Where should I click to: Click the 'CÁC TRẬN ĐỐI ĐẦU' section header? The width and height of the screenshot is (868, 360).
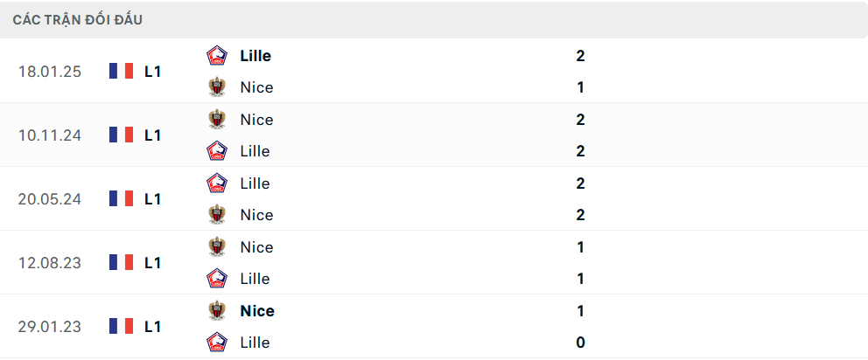78,19
